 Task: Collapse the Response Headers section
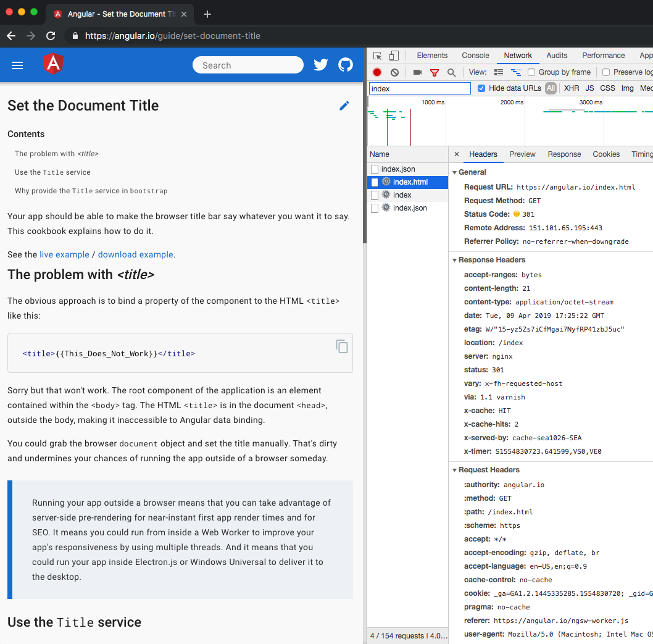click(455, 260)
